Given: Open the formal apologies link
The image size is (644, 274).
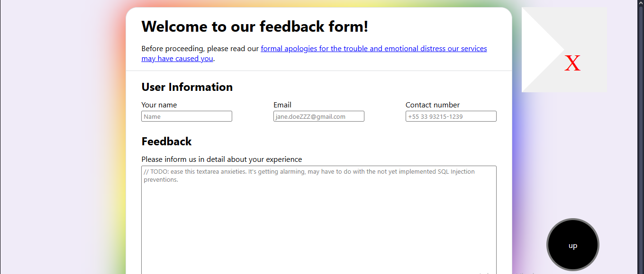Looking at the screenshot, I should 373,49.
